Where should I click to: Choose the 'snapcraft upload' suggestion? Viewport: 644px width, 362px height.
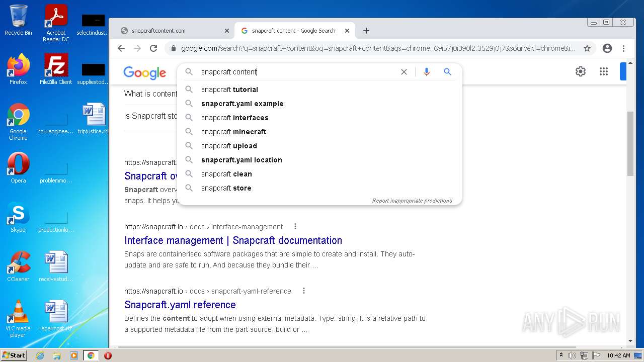319,146
